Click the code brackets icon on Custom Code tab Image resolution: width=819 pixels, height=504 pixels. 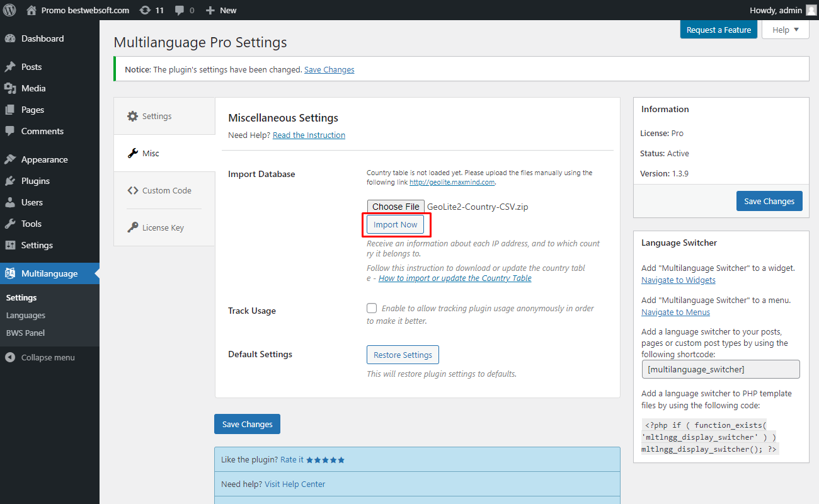[x=132, y=190]
